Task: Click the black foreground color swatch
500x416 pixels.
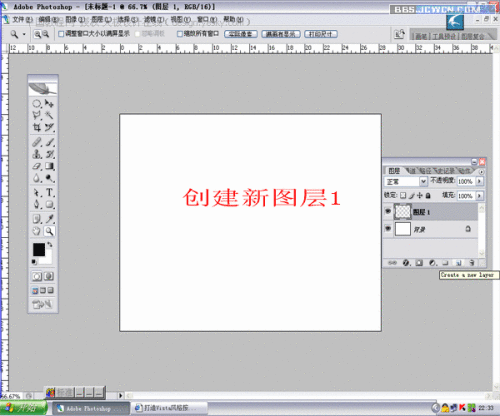Action: [x=39, y=249]
